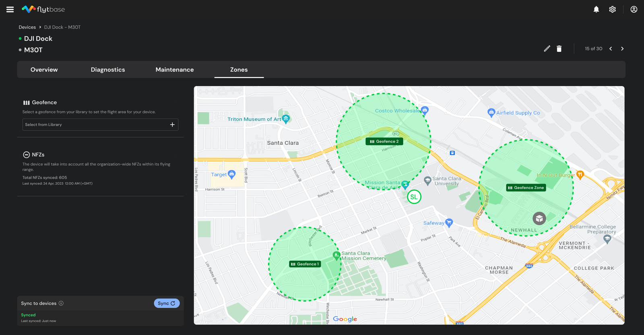Open the hamburger navigation menu
Image resolution: width=644 pixels, height=335 pixels.
point(10,9)
